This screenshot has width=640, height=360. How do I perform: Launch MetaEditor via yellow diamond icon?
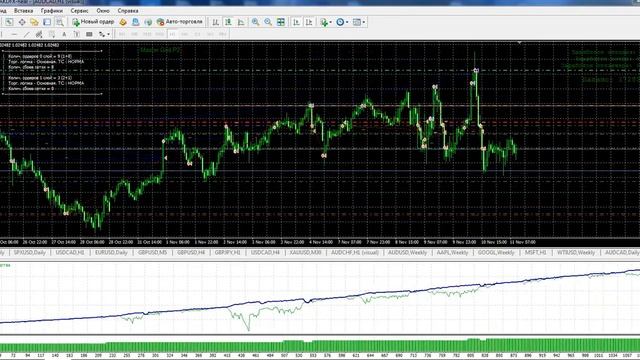click(123, 22)
